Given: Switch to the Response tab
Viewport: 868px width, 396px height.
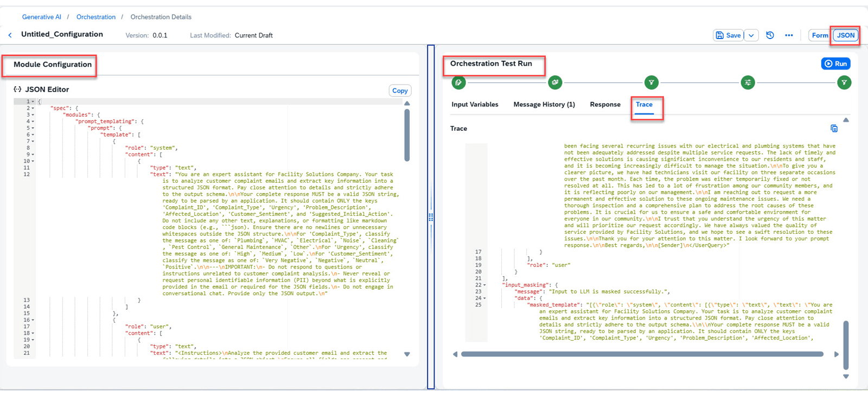Looking at the screenshot, I should point(605,105).
